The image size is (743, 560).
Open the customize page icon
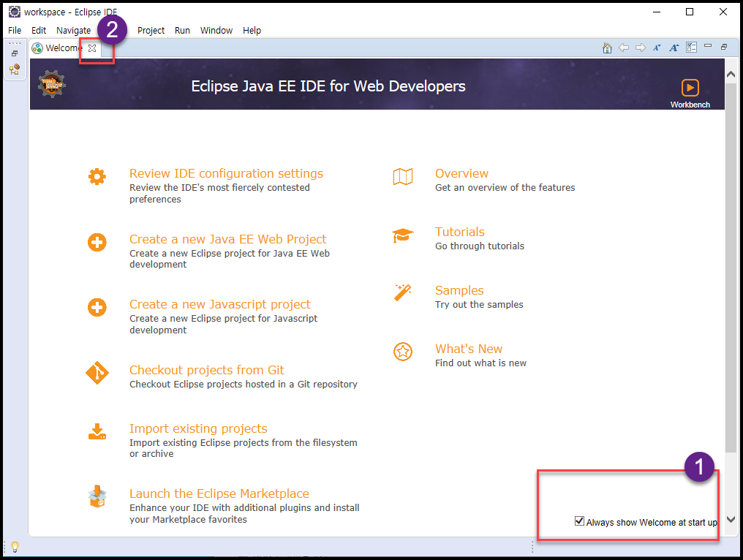[x=691, y=48]
